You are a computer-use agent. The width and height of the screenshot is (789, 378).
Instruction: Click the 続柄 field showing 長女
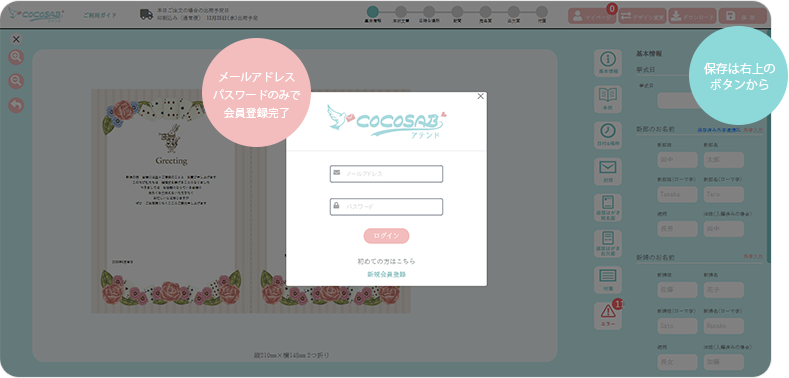tap(677, 362)
